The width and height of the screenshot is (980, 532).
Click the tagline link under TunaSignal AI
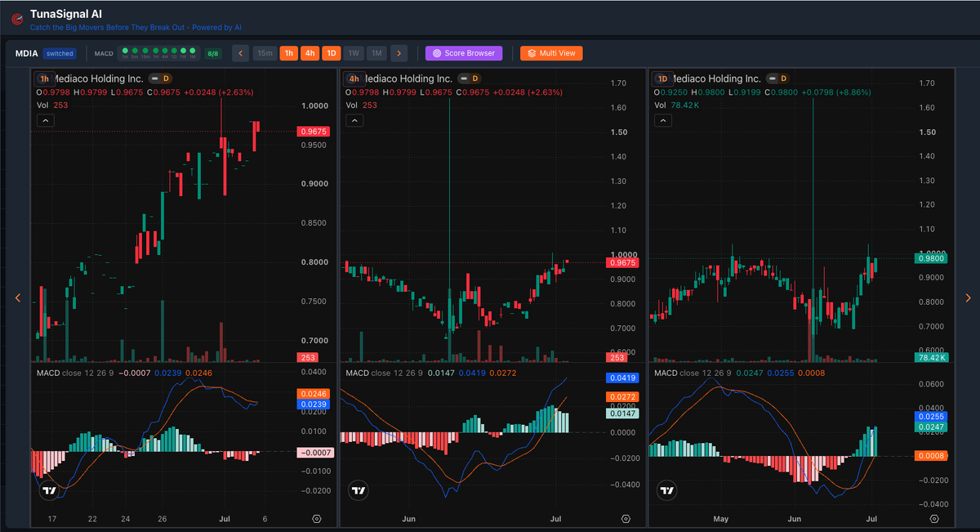(136, 27)
